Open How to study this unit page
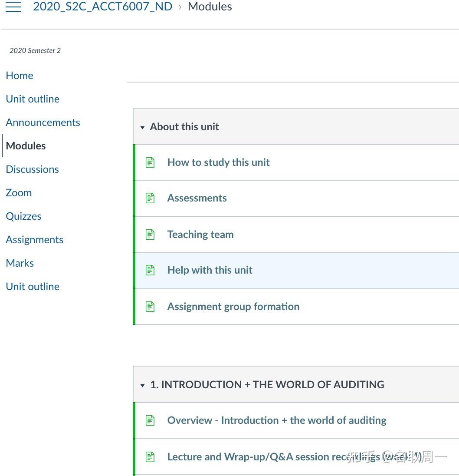Viewport: 459px width, 476px height. tap(218, 162)
